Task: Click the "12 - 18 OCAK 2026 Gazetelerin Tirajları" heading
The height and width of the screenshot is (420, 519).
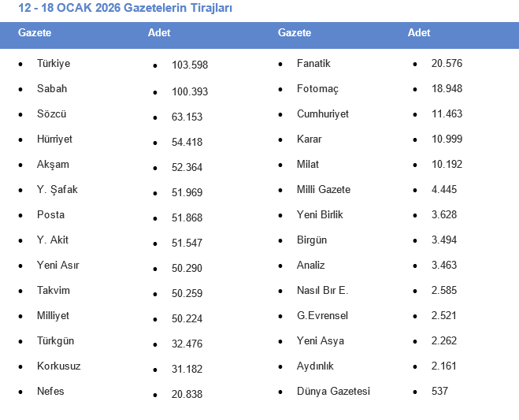Action: pos(125,8)
